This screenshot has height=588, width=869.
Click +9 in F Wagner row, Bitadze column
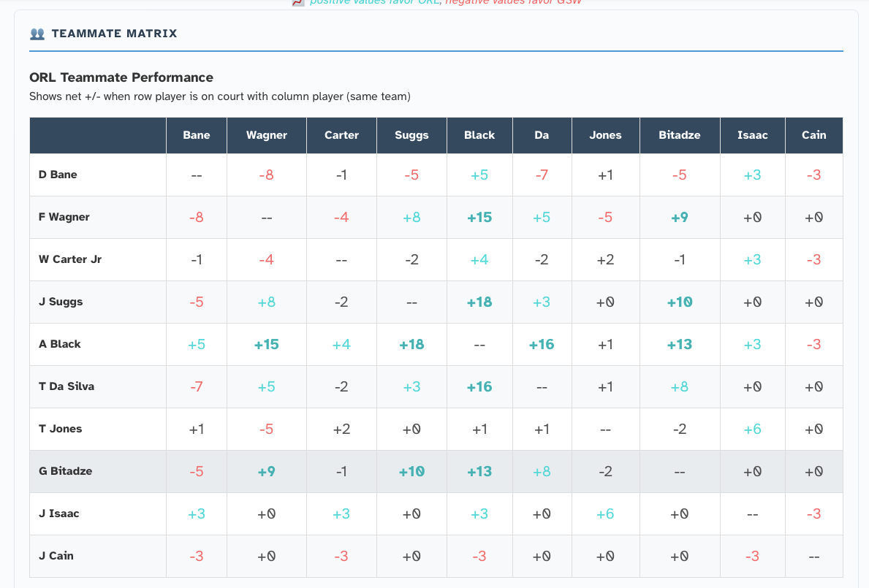(680, 218)
